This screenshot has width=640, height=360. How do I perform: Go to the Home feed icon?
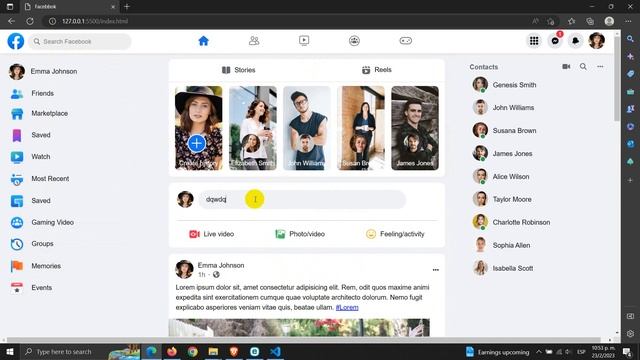point(203,41)
